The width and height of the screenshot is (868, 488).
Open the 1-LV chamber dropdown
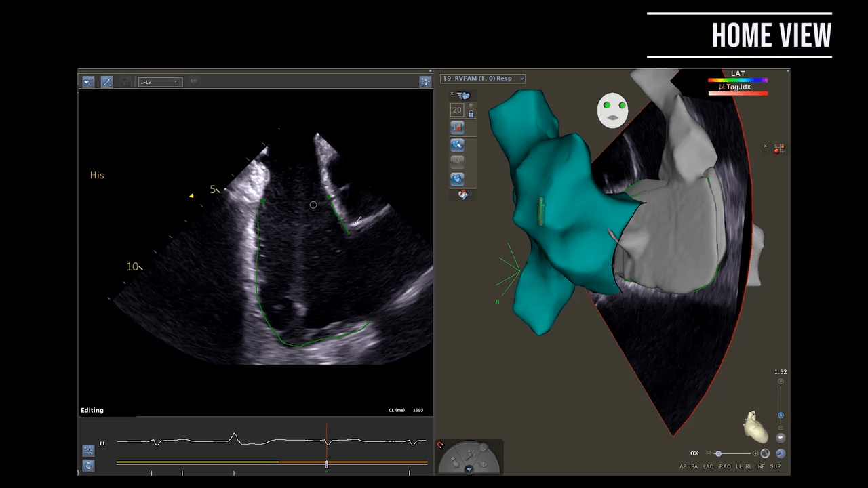[159, 82]
